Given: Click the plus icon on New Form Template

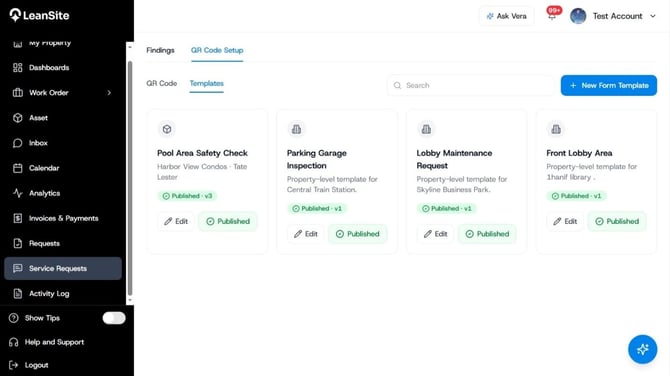Looking at the screenshot, I should [x=573, y=85].
